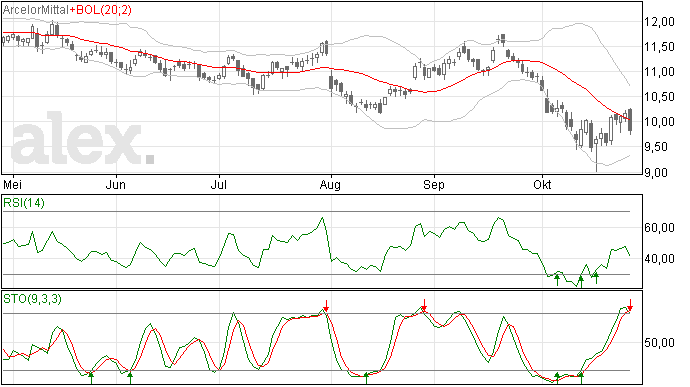Select the Mei month label
690x387 pixels.
point(12,184)
